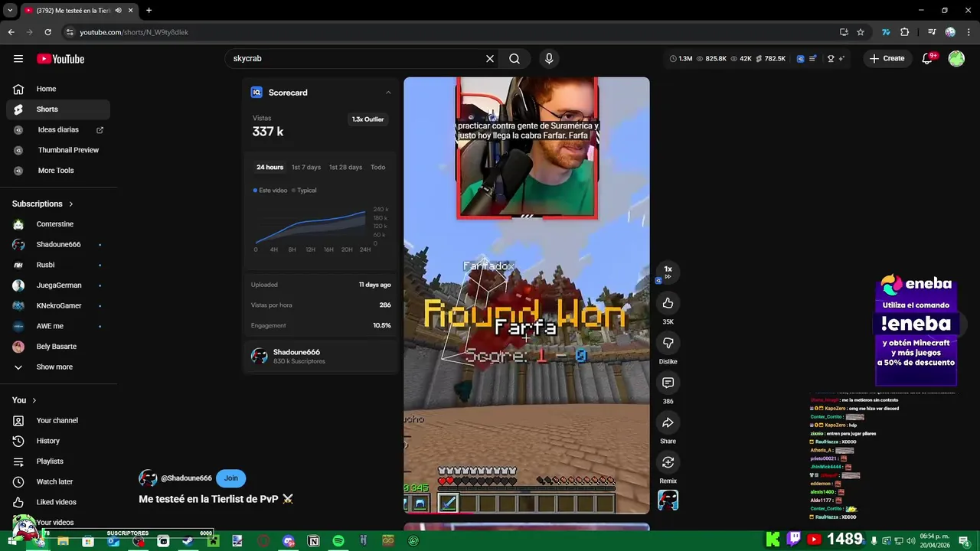
Task: Mute the tab via the speaker icon
Action: point(118,11)
